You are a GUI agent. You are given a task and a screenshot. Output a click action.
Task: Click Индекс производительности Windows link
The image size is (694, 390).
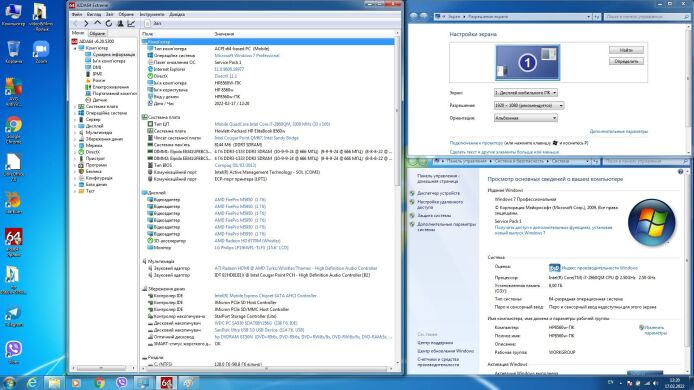(x=600, y=268)
